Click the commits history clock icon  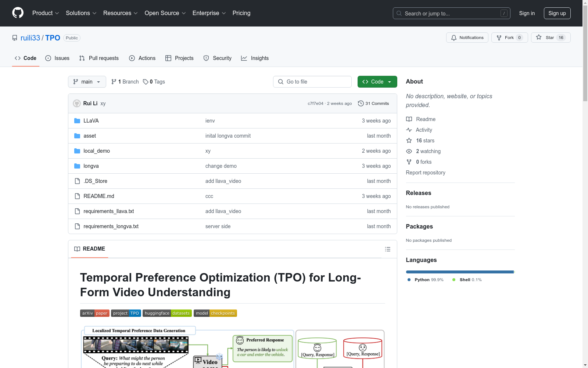[x=361, y=103]
